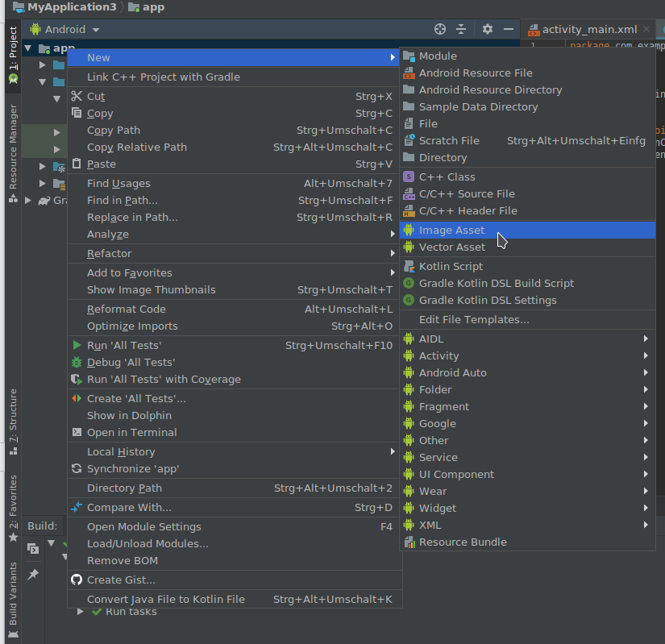Open Build Variants side panel
The image size is (665, 644).
pos(13,593)
